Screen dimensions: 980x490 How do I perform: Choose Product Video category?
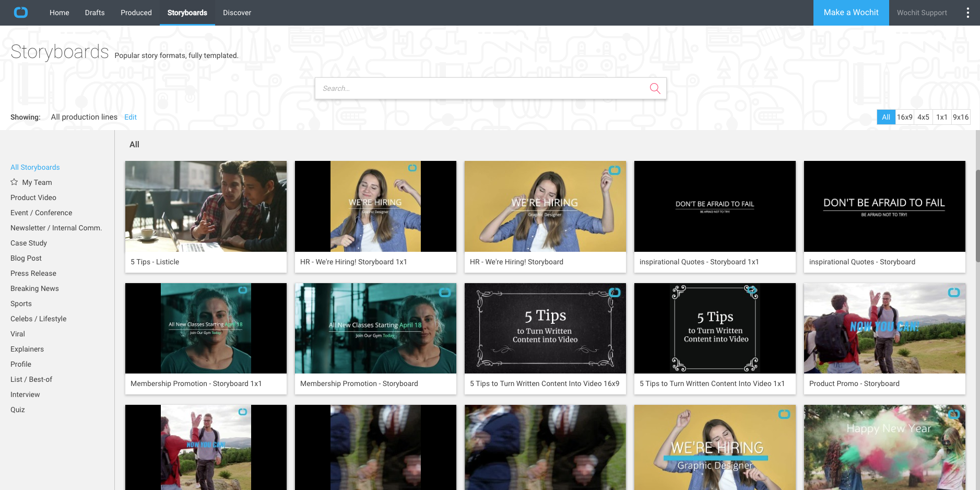33,197
